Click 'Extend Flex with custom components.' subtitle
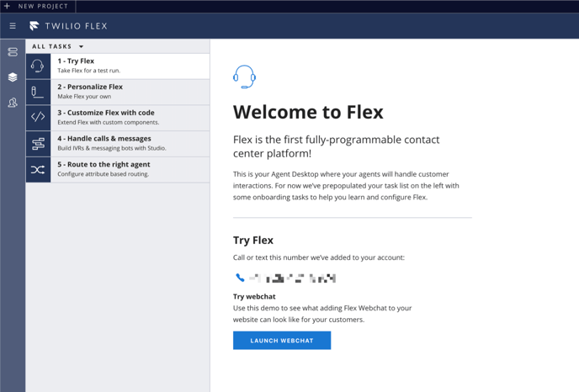The width and height of the screenshot is (579, 392). point(109,122)
